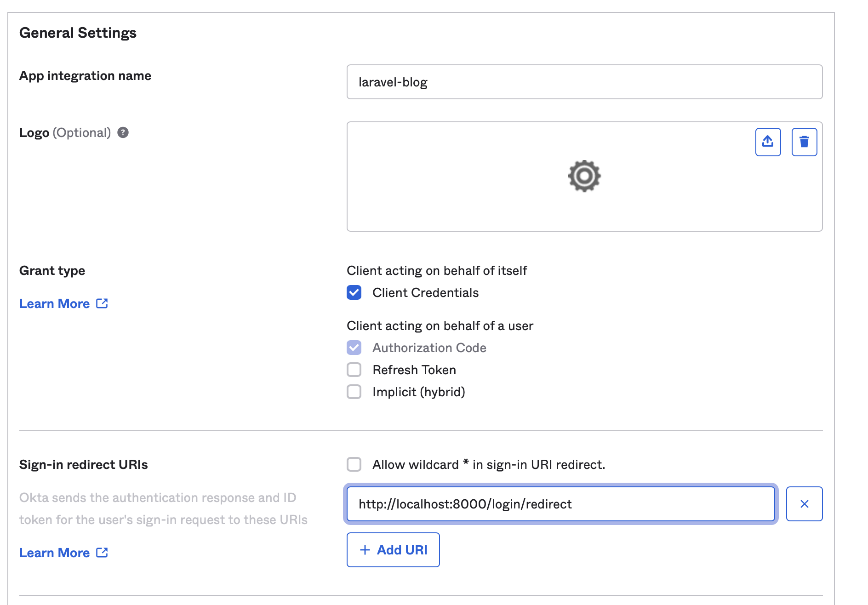The width and height of the screenshot is (868, 605).
Task: Click the Authorization Code checkbox
Action: pyautogui.click(x=354, y=348)
